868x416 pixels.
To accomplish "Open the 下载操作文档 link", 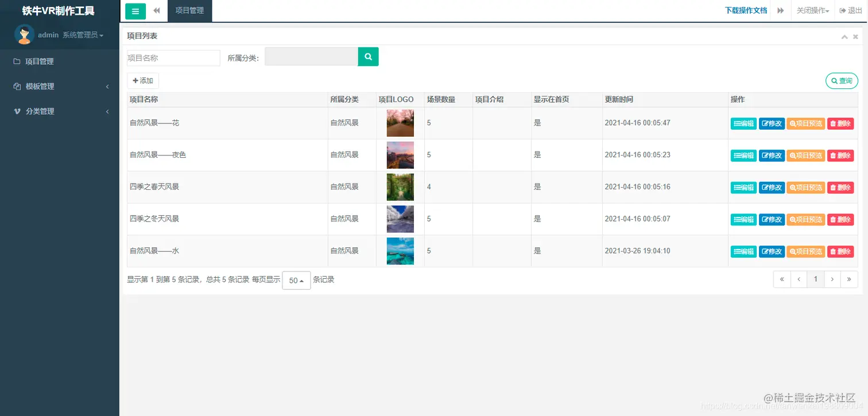I will (x=745, y=10).
